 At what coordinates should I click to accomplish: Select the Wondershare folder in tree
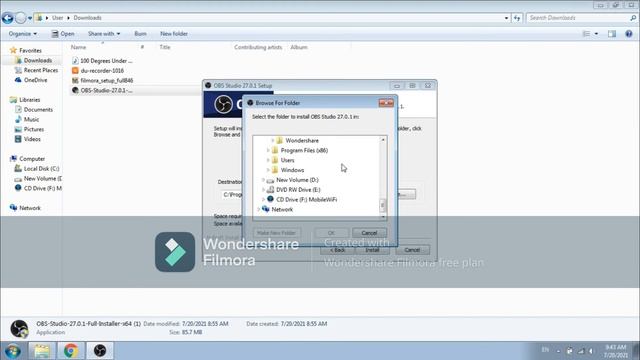point(302,140)
